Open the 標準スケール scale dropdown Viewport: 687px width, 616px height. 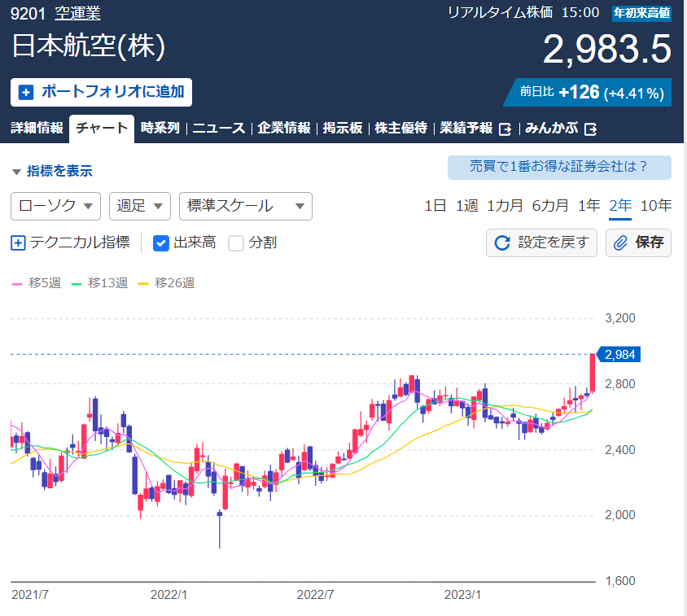246,206
